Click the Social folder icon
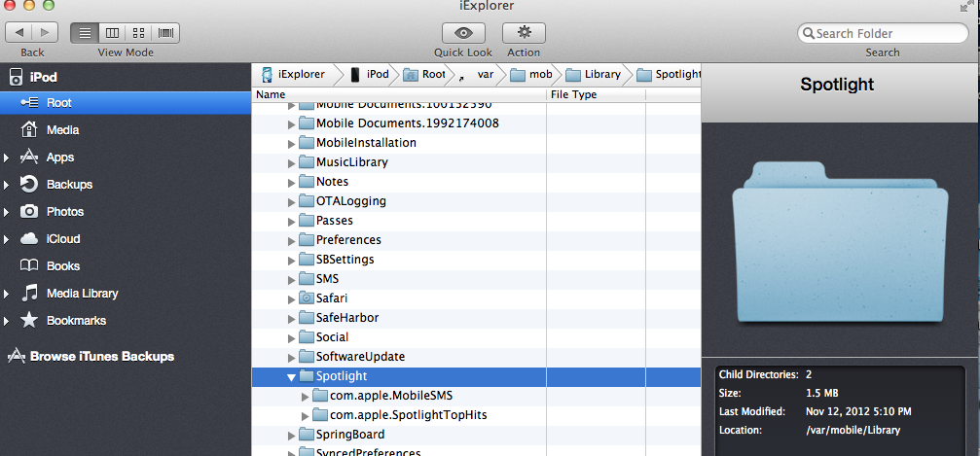This screenshot has height=456, width=980. coord(306,336)
